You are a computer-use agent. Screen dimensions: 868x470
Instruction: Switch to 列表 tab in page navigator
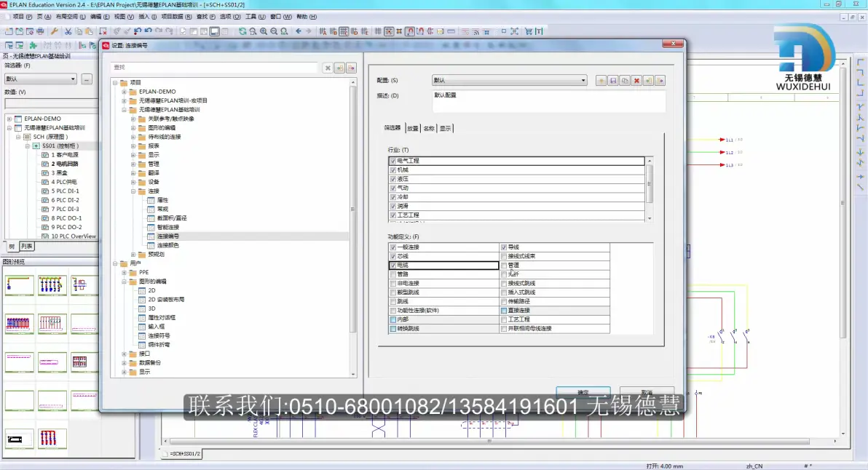26,247
